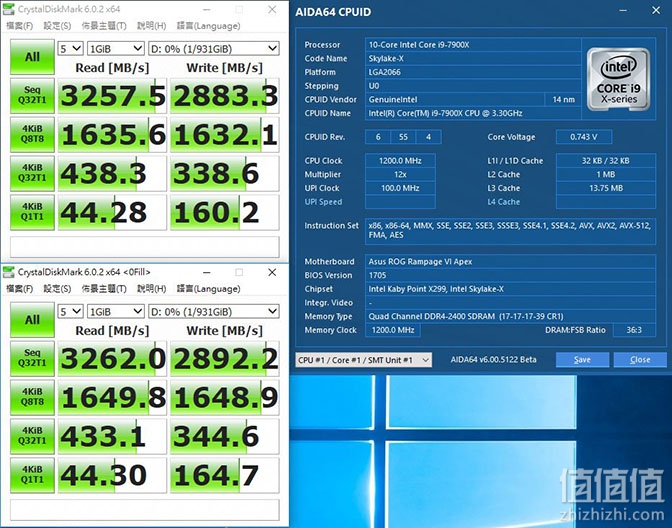Click 4KiB Q1T1 write result 164.7
The height and width of the screenshot is (528, 672).
[x=225, y=475]
